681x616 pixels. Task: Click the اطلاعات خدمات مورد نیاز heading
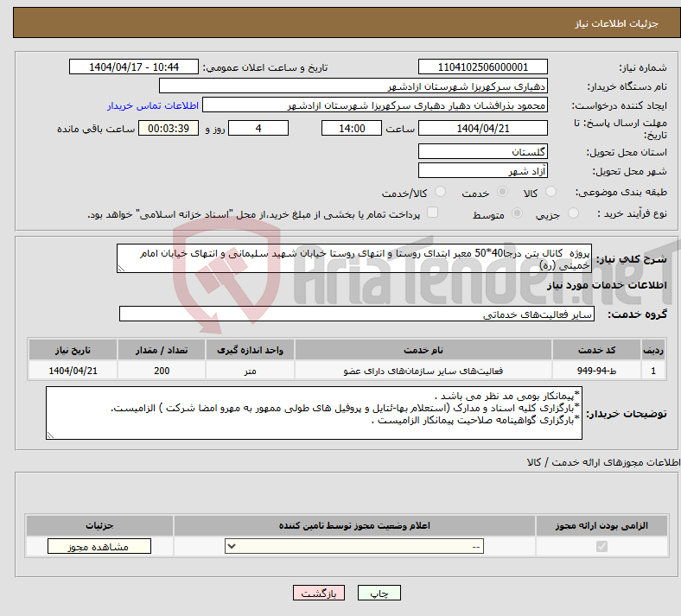[607, 285]
